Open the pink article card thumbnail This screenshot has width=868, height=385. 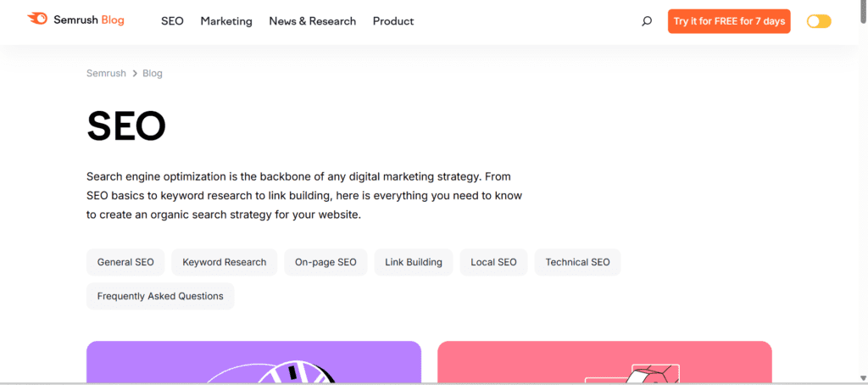(x=604, y=362)
